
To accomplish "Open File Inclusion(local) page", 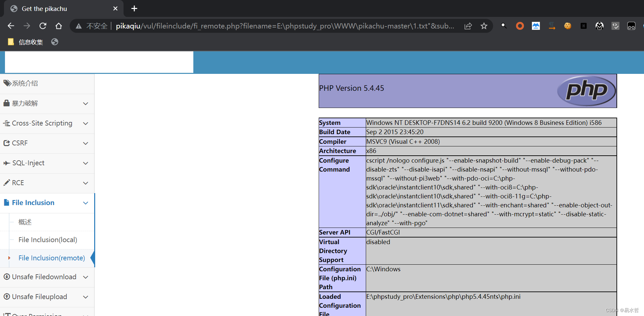I will [48, 240].
